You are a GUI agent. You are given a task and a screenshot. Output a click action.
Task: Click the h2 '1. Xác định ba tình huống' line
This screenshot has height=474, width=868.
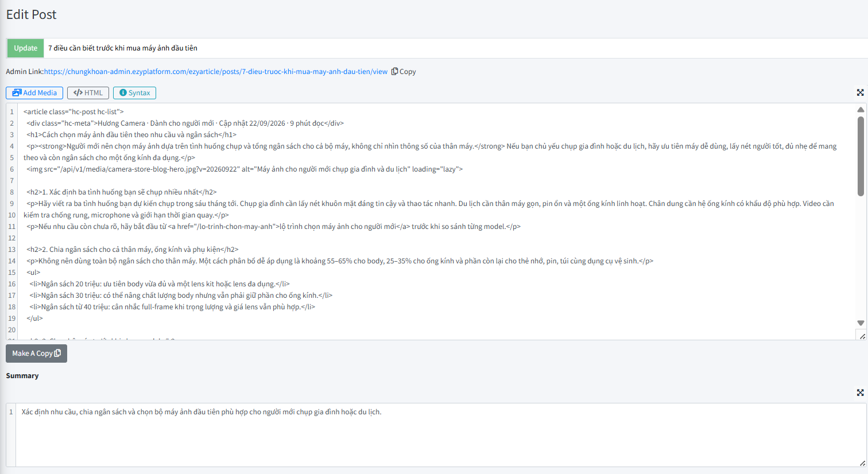point(122,192)
